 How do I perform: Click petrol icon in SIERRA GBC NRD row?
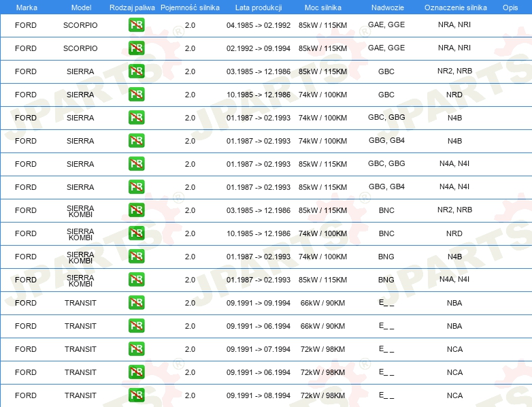coord(136,95)
